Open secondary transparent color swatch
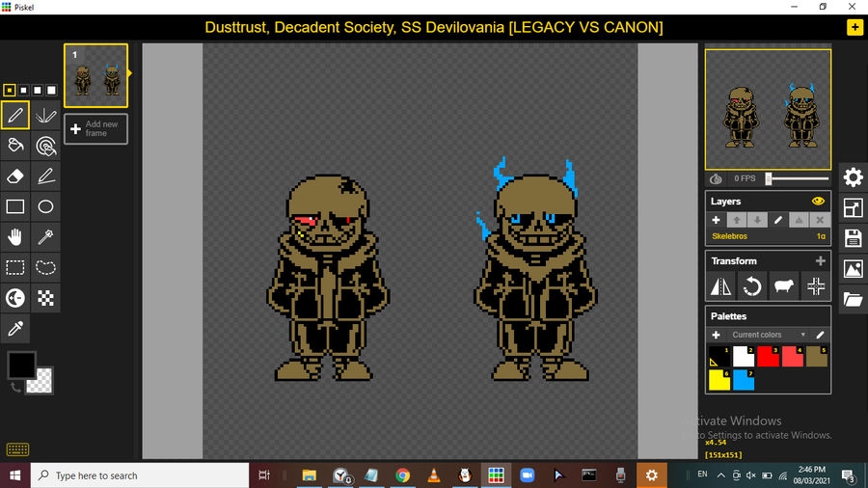Viewport: 868px width, 488px height. pos(43,384)
